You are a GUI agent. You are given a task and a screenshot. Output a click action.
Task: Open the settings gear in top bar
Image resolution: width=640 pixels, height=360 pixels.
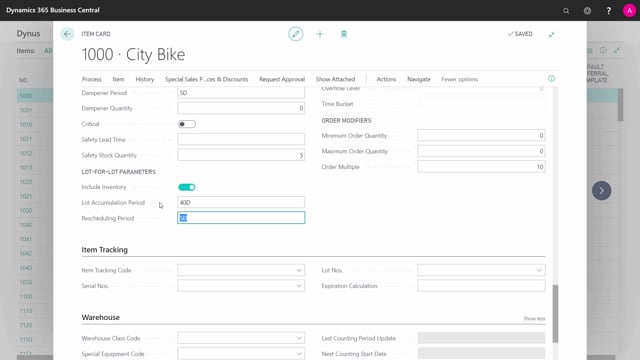587,11
